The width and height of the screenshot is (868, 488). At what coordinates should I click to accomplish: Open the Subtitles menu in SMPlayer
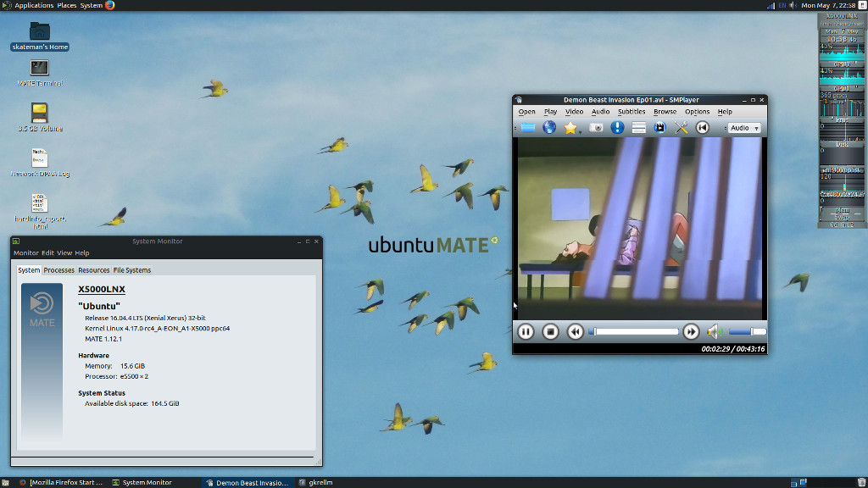[x=631, y=112]
